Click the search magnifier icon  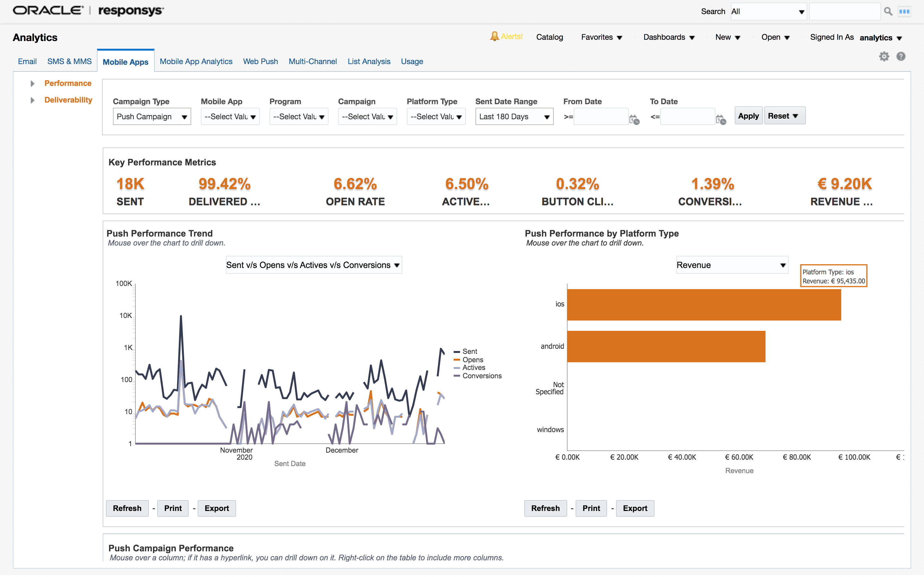tap(888, 11)
